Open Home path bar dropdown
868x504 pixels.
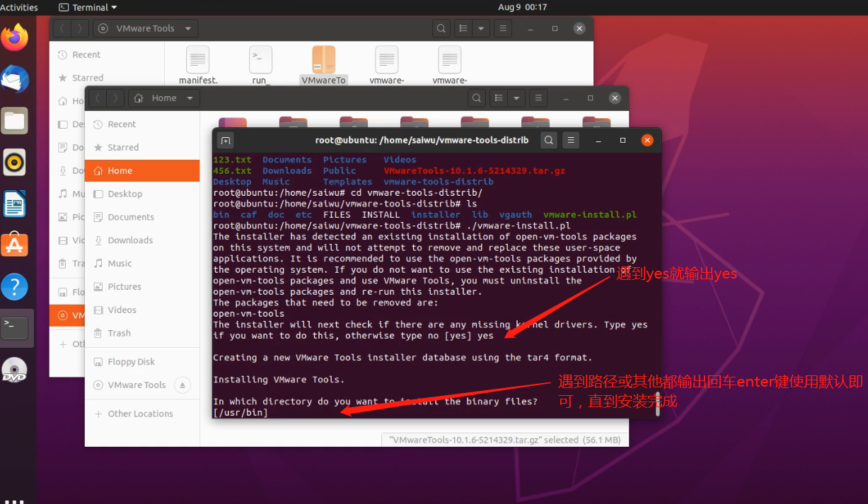click(x=191, y=98)
